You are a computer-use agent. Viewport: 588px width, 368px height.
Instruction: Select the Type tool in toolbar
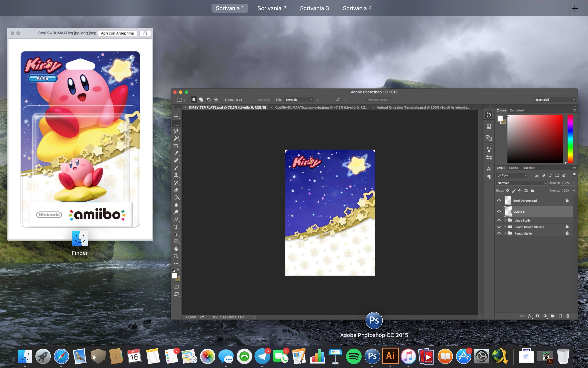pos(176,227)
